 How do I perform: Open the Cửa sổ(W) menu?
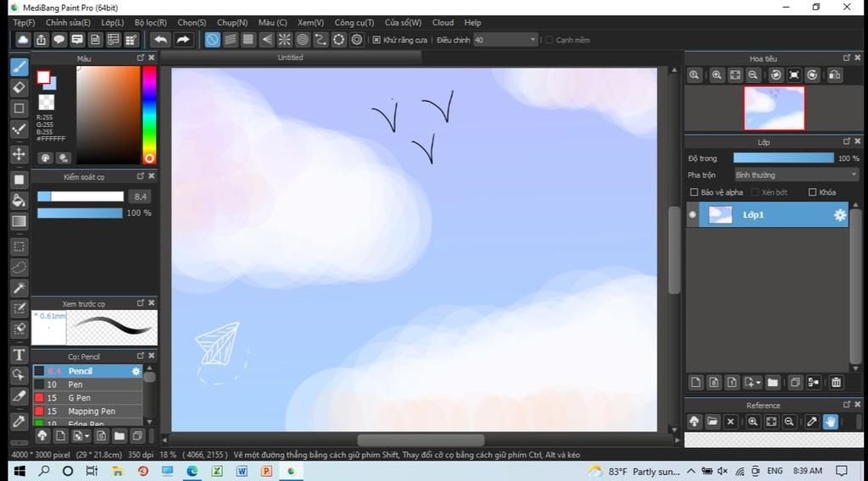[x=403, y=23]
